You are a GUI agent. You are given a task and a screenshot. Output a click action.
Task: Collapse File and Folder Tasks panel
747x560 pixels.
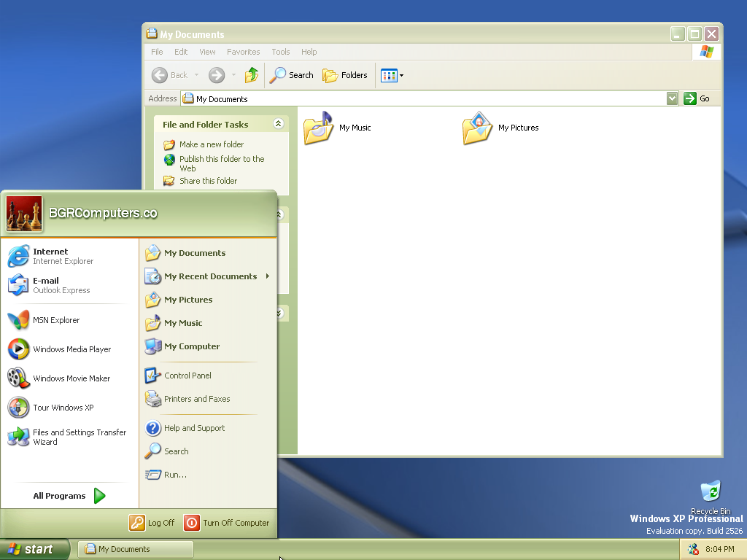[x=278, y=124]
